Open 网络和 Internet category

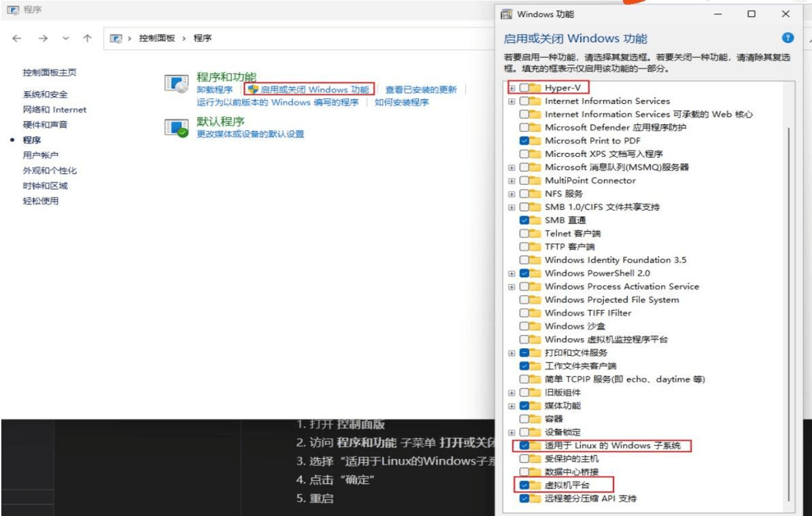(54, 109)
